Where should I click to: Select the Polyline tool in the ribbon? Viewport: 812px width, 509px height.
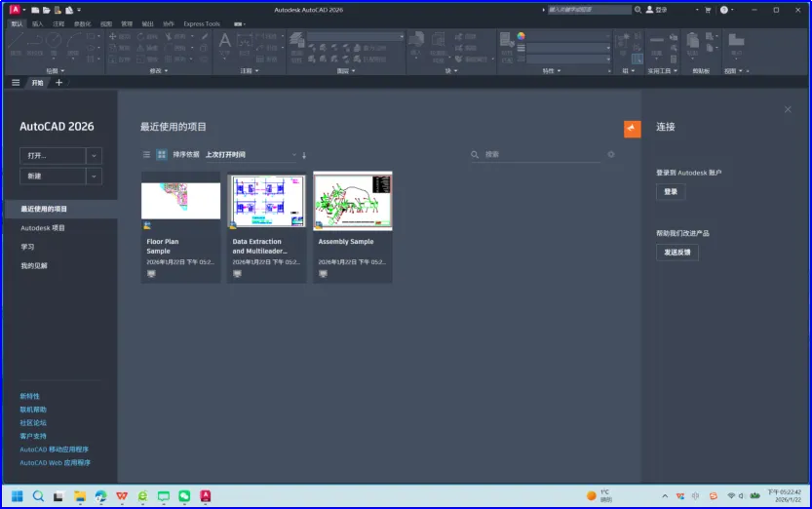click(x=35, y=43)
